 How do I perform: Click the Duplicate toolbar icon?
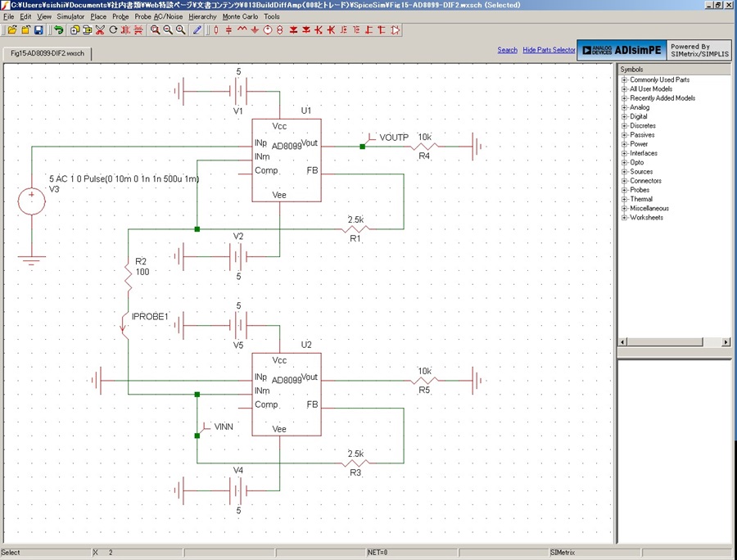coord(75,30)
